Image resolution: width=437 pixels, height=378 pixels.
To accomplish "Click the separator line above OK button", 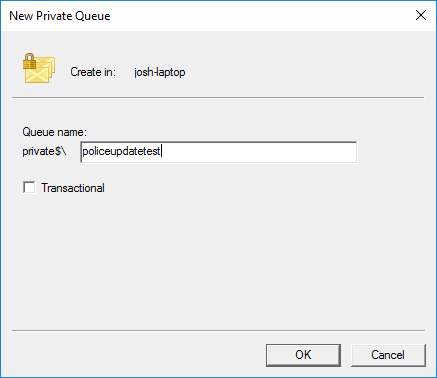I will [x=218, y=331].
